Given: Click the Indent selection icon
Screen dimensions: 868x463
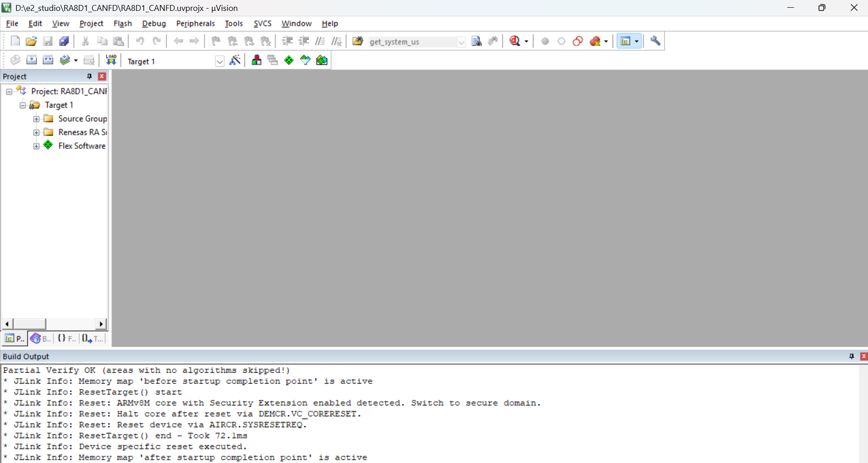Looking at the screenshot, I should coord(287,41).
